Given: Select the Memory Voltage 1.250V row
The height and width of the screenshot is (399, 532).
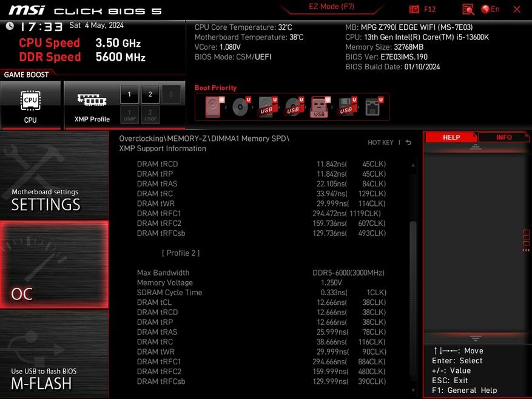Looking at the screenshot, I should coord(261,282).
